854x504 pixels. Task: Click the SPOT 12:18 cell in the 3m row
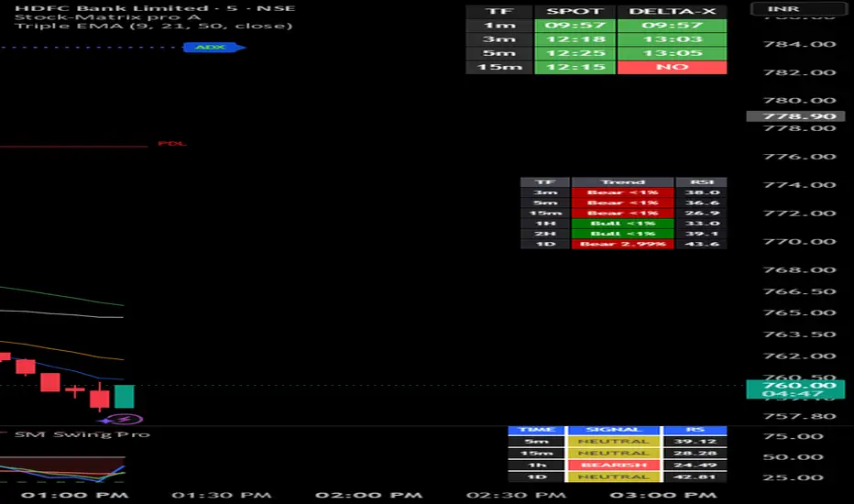575,39
